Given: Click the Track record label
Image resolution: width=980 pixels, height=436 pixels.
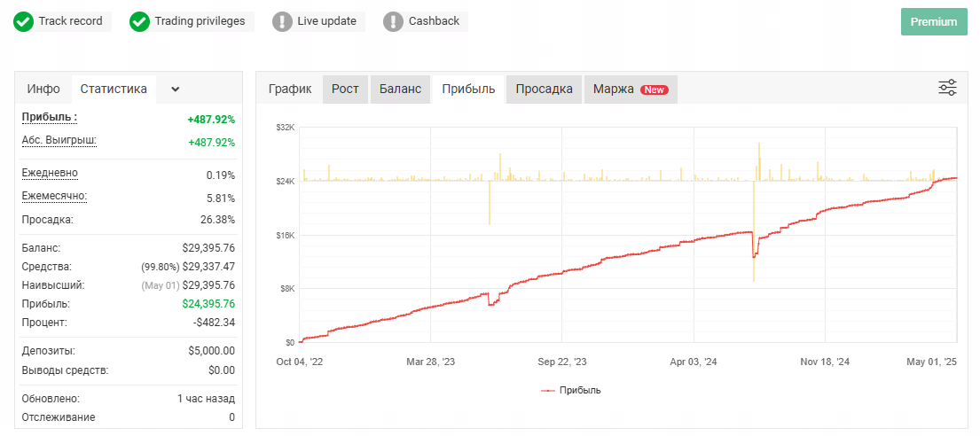Looking at the screenshot, I should (x=71, y=21).
